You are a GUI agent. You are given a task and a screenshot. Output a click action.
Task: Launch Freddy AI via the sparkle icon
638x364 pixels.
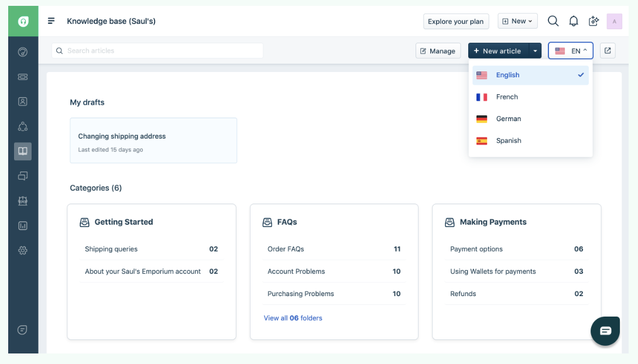[593, 20]
